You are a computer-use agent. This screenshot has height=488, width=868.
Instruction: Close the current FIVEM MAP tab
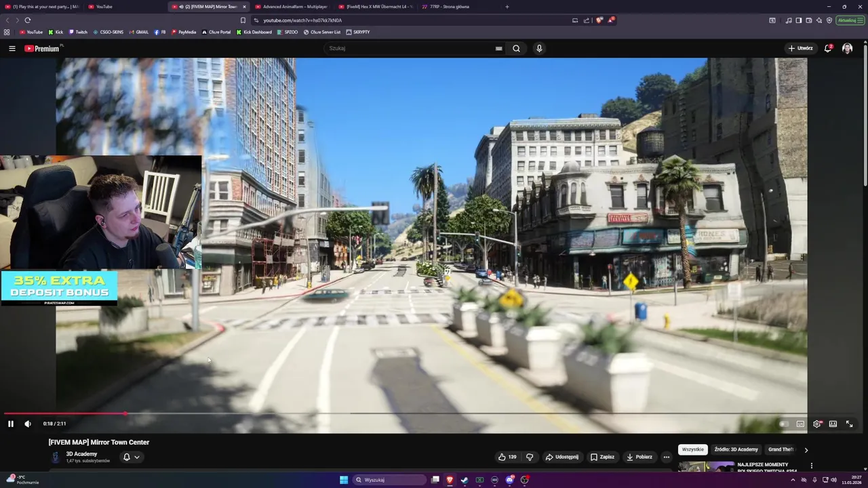click(245, 7)
